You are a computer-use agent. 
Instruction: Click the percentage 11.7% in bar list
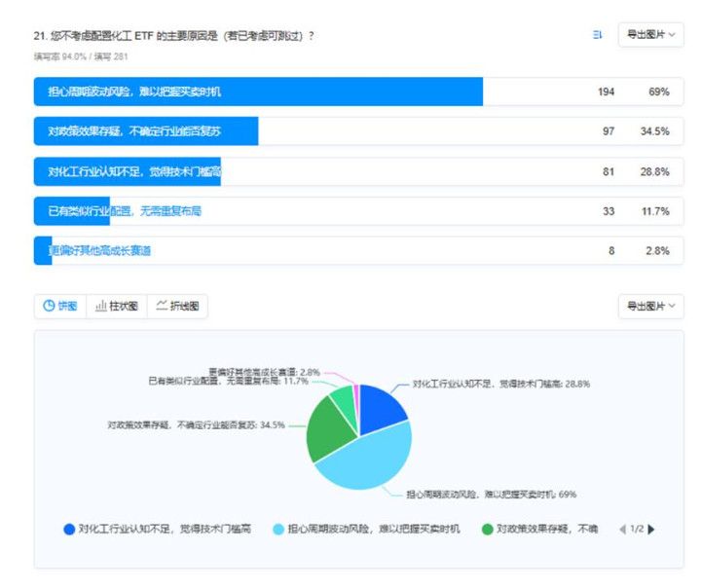[x=656, y=211]
